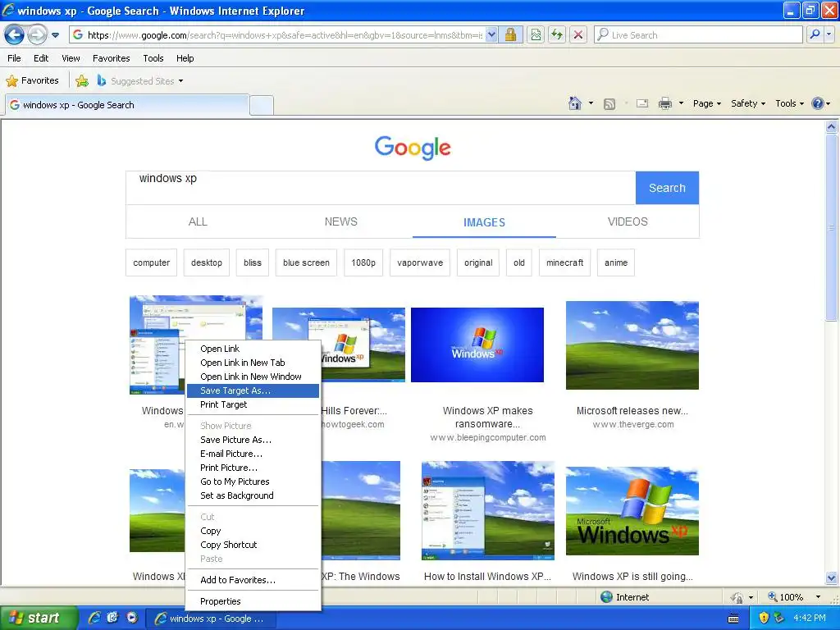The height and width of the screenshot is (630, 840).
Task: Click the 'blue screen' filter chip
Action: coord(306,262)
